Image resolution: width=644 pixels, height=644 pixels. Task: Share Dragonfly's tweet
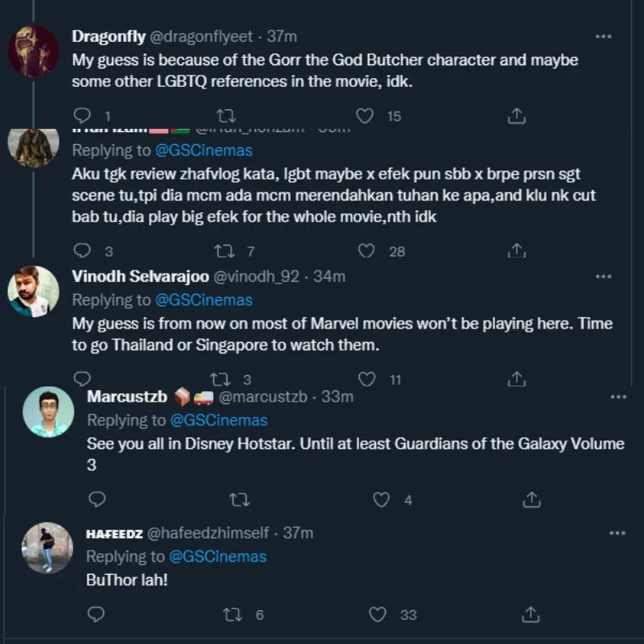(518, 116)
